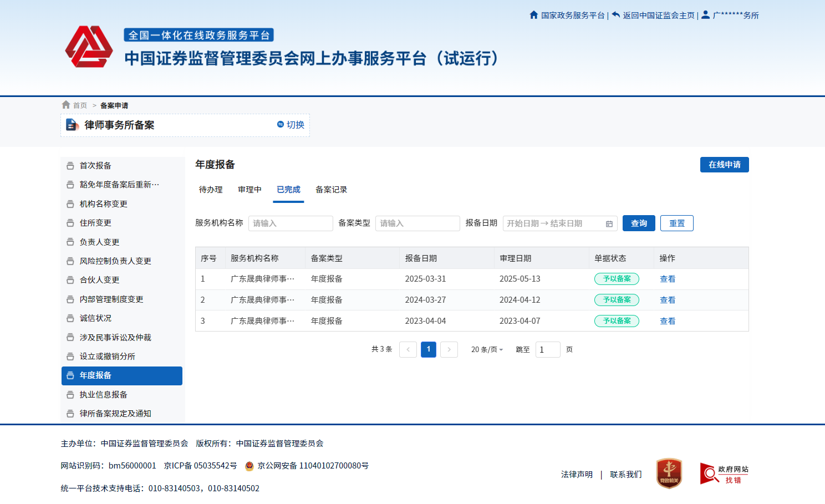Click the 切换 switch link

[x=296, y=125]
